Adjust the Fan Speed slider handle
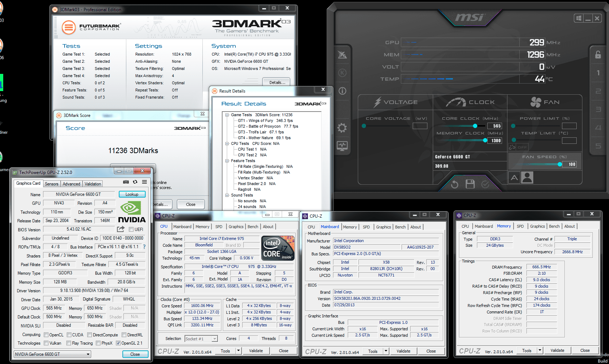Image resolution: width=609 pixels, height=364 pixels. point(560,164)
